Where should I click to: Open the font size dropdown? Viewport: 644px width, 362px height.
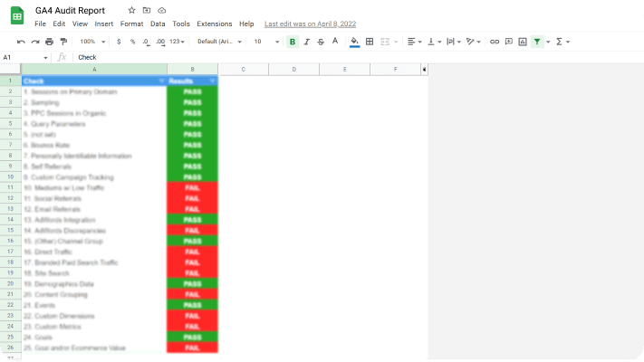266,42
